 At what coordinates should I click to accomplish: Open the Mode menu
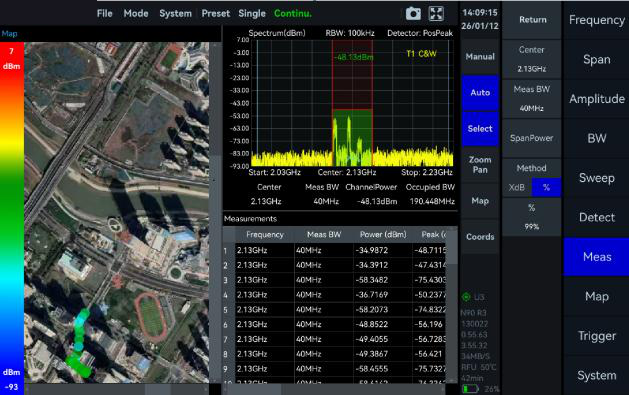coord(136,14)
